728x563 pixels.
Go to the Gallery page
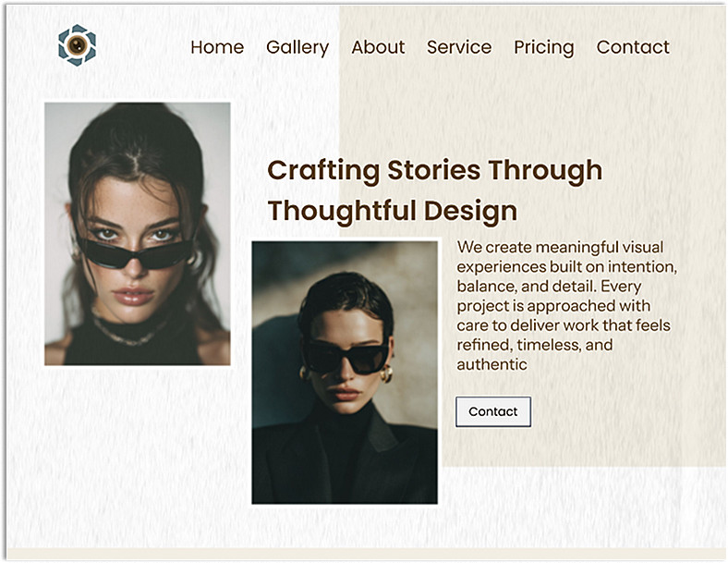coord(297,47)
